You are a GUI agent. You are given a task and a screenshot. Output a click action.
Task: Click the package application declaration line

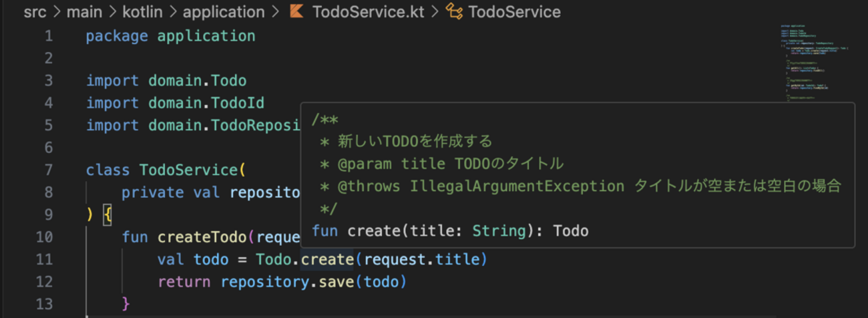(170, 36)
